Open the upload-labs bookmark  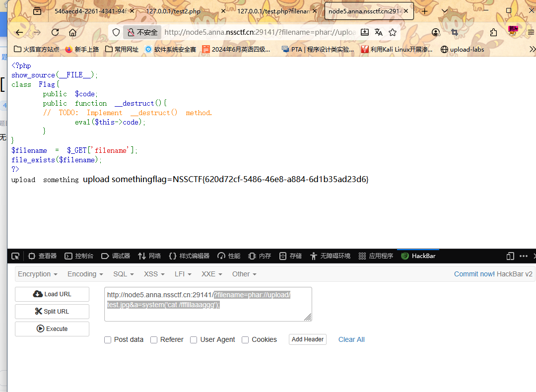coord(462,49)
